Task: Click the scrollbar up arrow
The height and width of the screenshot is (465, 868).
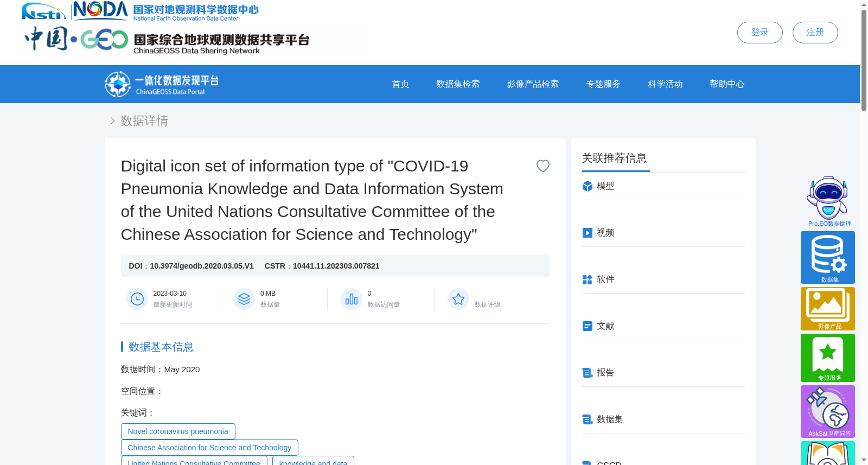Action: point(864,4)
